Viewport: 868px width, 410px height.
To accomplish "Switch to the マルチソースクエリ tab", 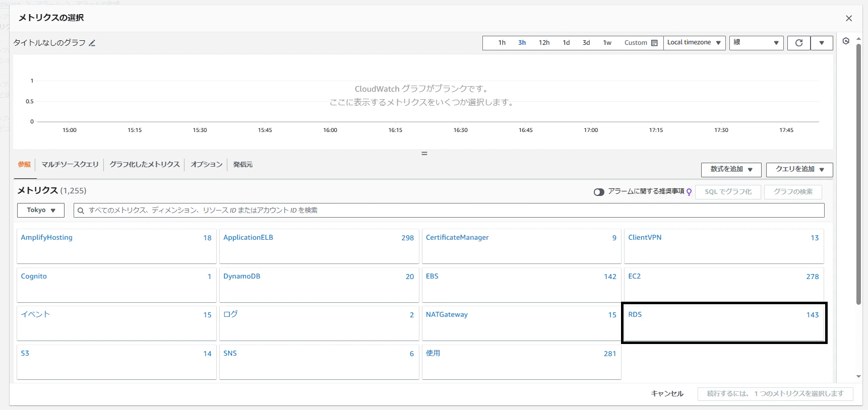I will [70, 164].
